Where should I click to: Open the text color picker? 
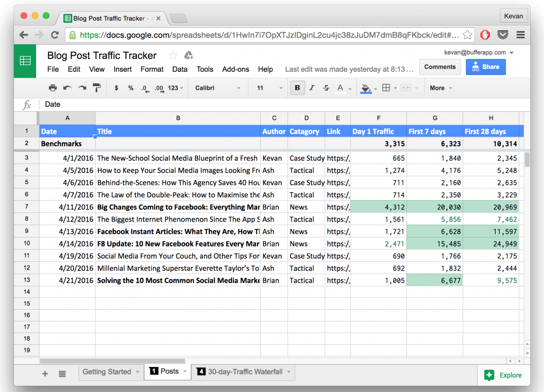tap(339, 88)
